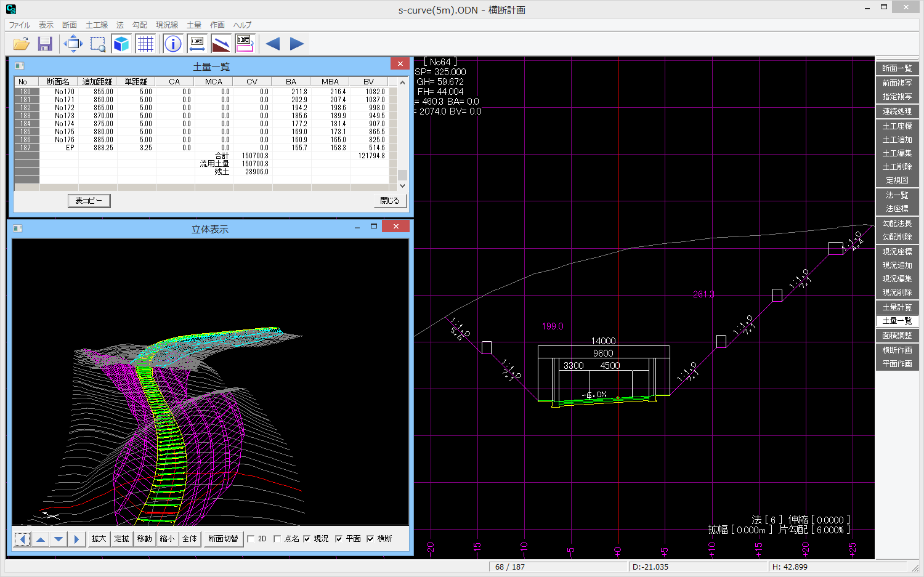
Task: Uncheck the 平面 checkbox
Action: click(339, 539)
